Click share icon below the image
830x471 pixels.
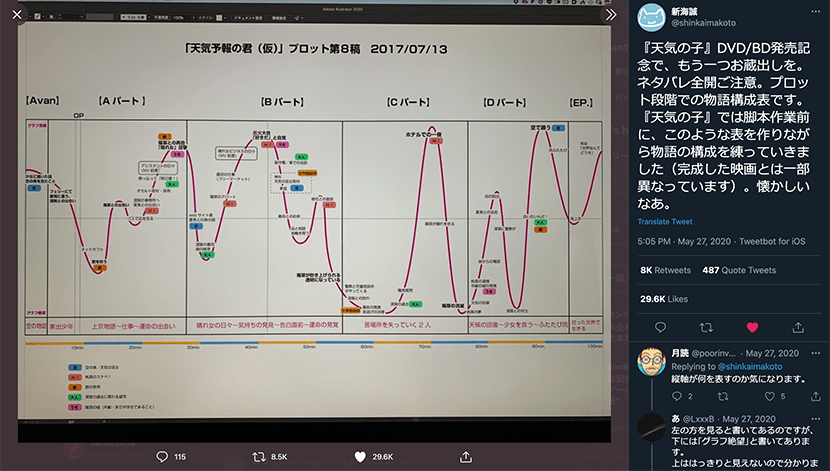463,456
